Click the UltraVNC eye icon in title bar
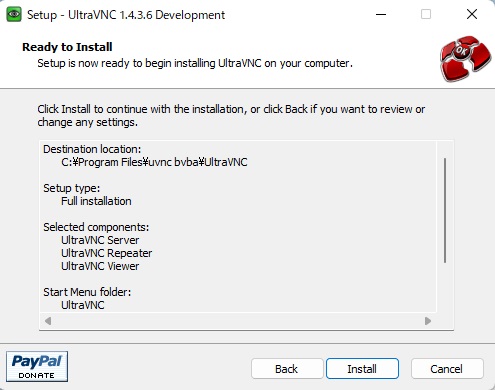Screen dimensions: 495x390 click(14, 14)
